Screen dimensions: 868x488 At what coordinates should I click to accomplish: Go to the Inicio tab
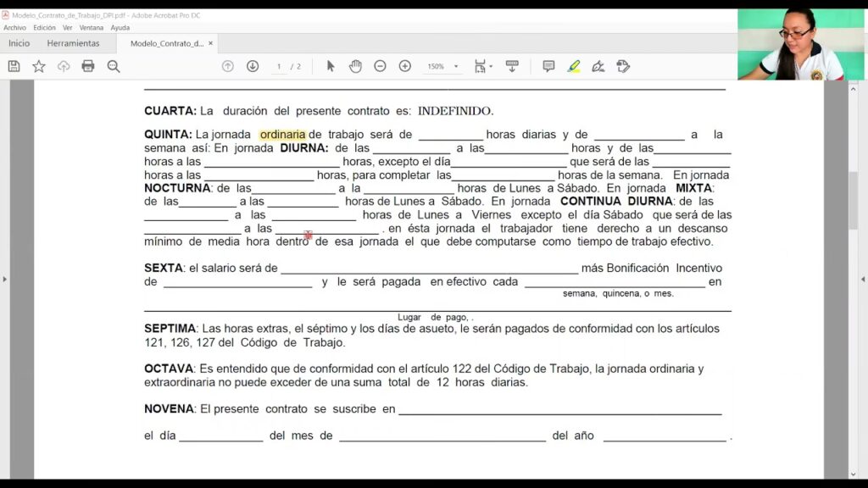(x=19, y=43)
